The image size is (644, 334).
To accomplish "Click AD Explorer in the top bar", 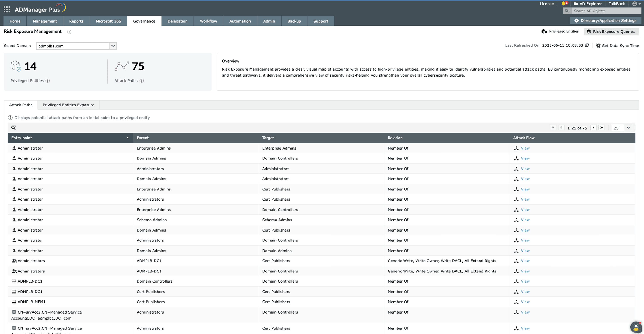I will [x=588, y=3].
